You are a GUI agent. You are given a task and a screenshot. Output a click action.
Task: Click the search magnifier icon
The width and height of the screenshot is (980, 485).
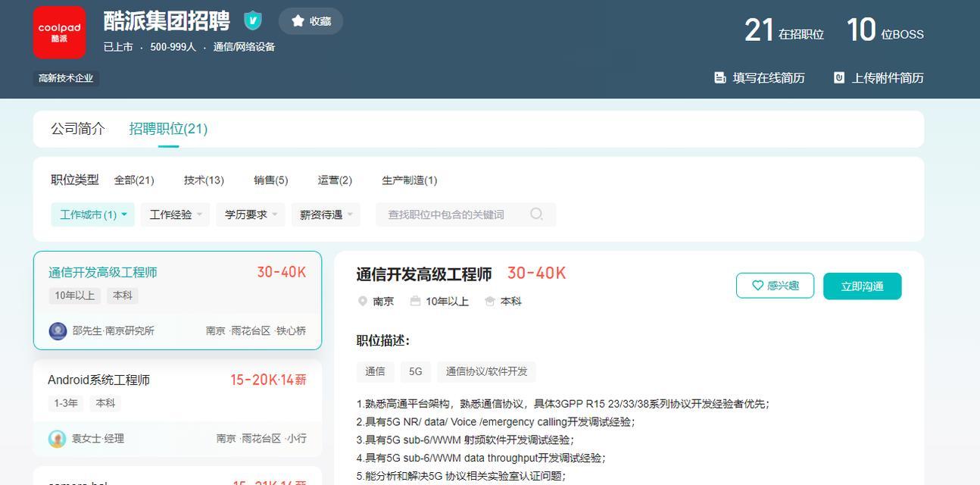click(x=537, y=214)
